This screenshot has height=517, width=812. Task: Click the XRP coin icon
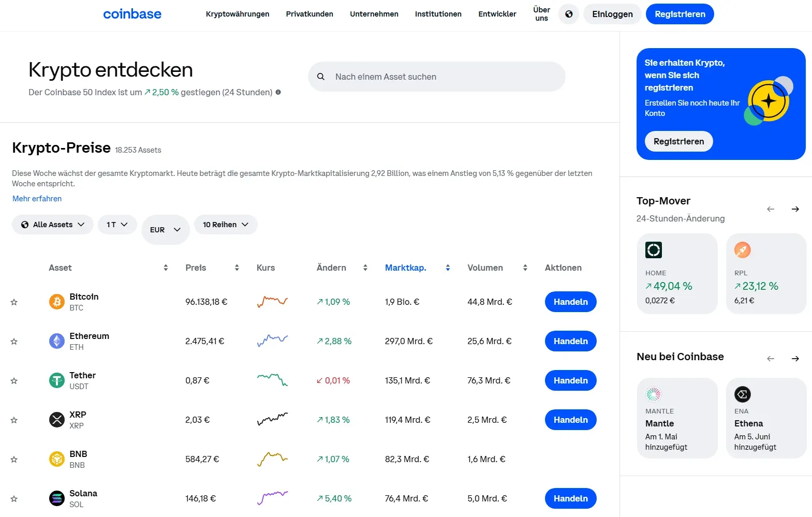click(56, 420)
